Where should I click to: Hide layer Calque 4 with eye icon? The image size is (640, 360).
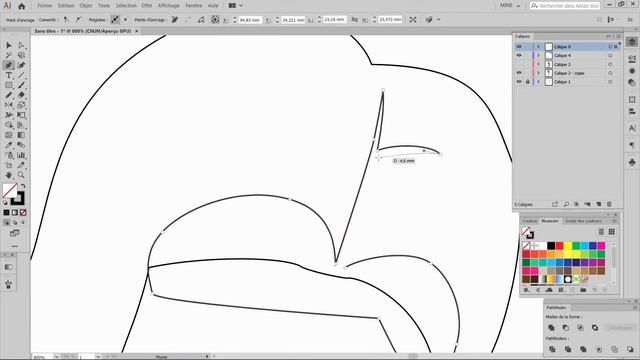519,55
